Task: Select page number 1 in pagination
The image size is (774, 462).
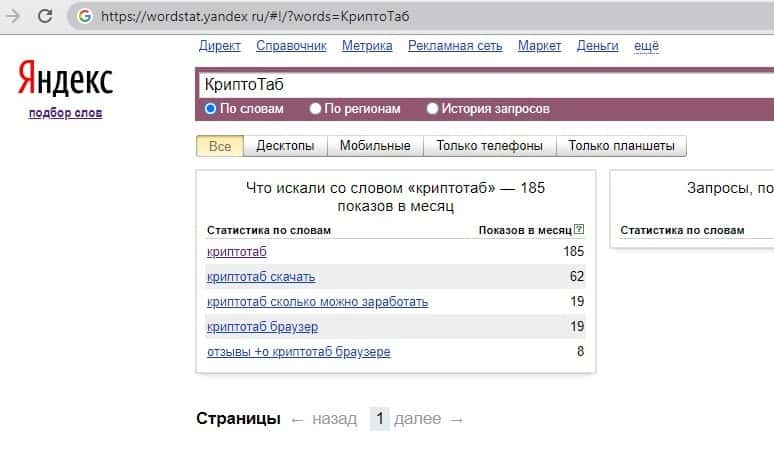Action: point(380,419)
